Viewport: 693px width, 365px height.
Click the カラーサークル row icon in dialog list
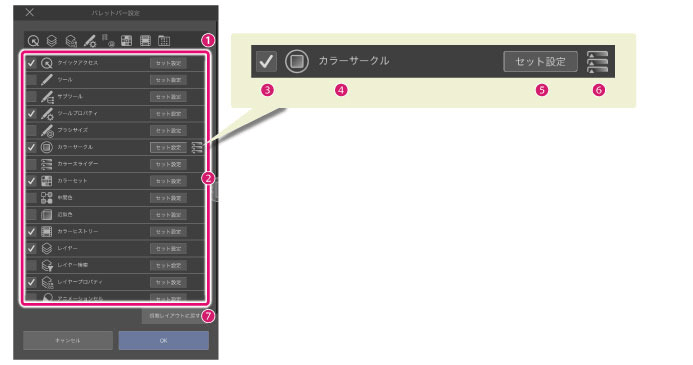46,147
